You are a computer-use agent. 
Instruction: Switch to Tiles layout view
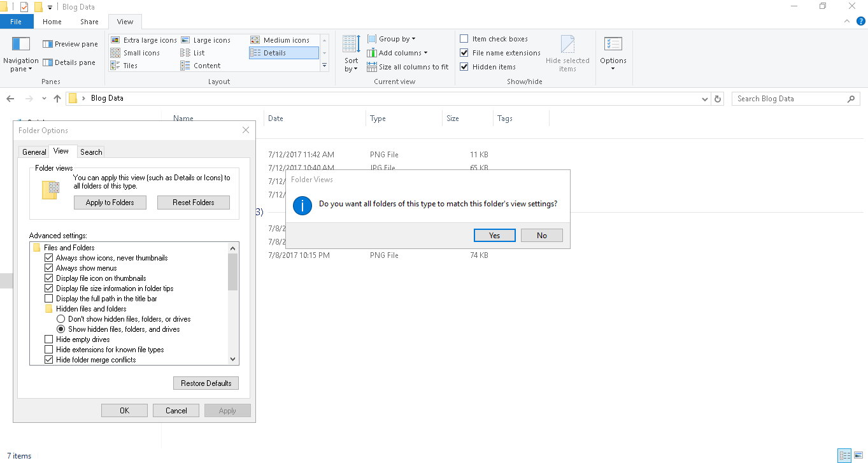pyautogui.click(x=124, y=66)
